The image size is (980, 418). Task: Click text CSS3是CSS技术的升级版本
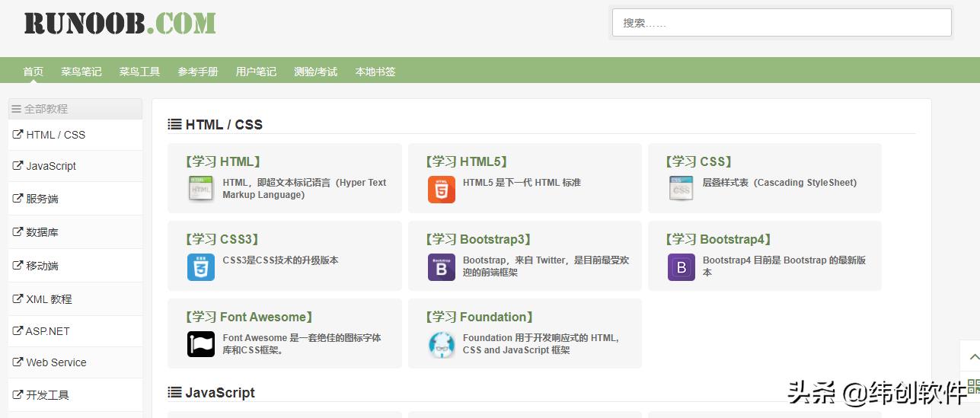[280, 260]
